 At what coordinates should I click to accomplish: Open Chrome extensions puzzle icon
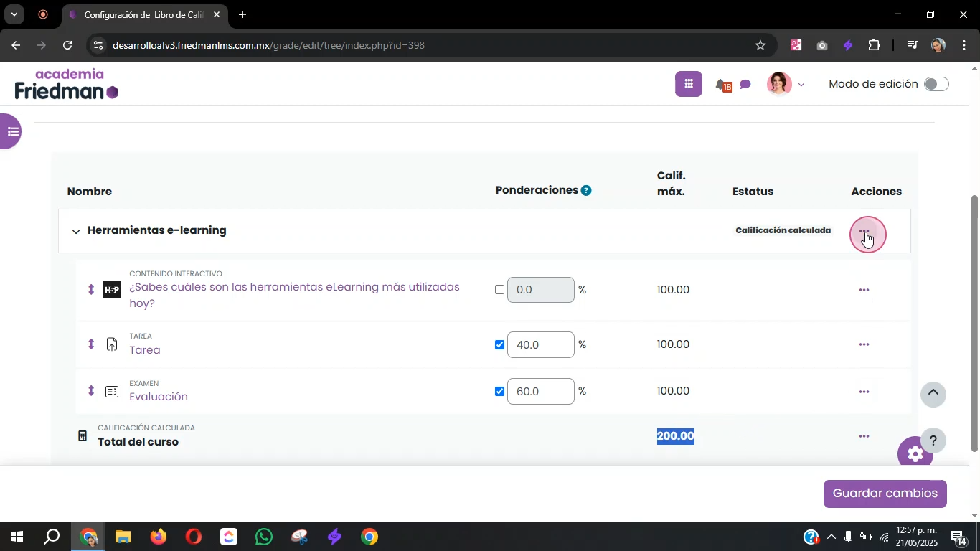(x=874, y=45)
